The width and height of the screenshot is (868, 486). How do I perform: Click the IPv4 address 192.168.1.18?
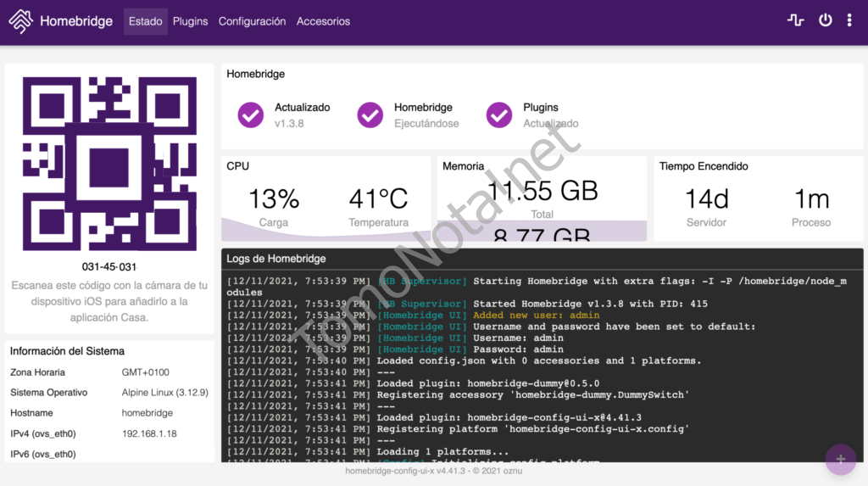click(149, 433)
